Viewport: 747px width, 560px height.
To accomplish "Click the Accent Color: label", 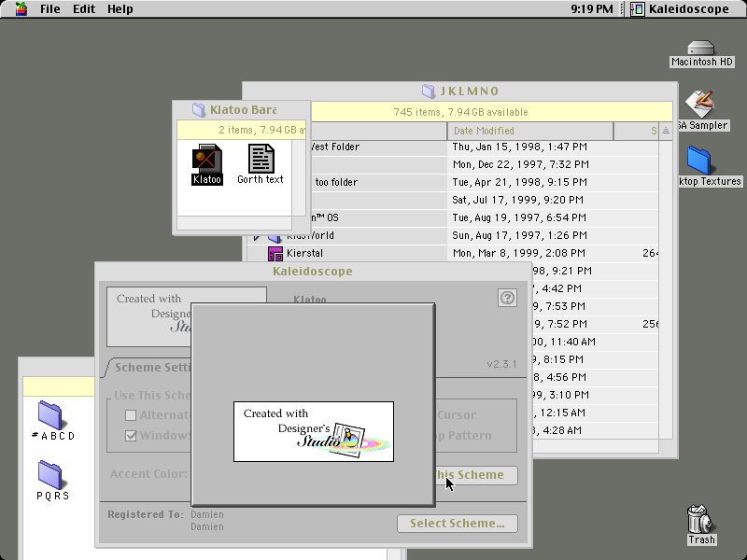I will tap(148, 474).
